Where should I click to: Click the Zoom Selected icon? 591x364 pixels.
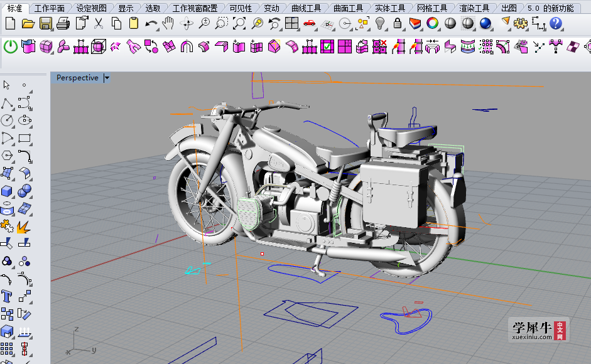[x=257, y=24]
